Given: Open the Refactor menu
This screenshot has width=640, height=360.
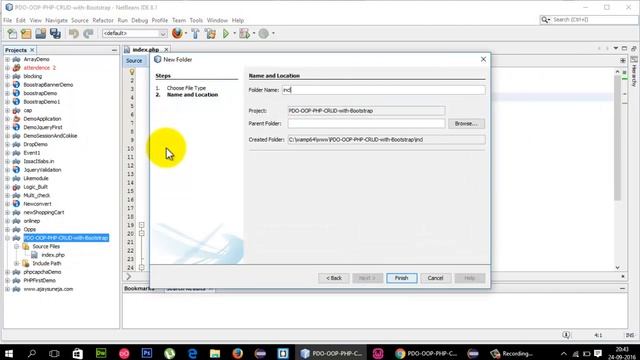Looking at the screenshot, I should pyautogui.click(x=103, y=20).
